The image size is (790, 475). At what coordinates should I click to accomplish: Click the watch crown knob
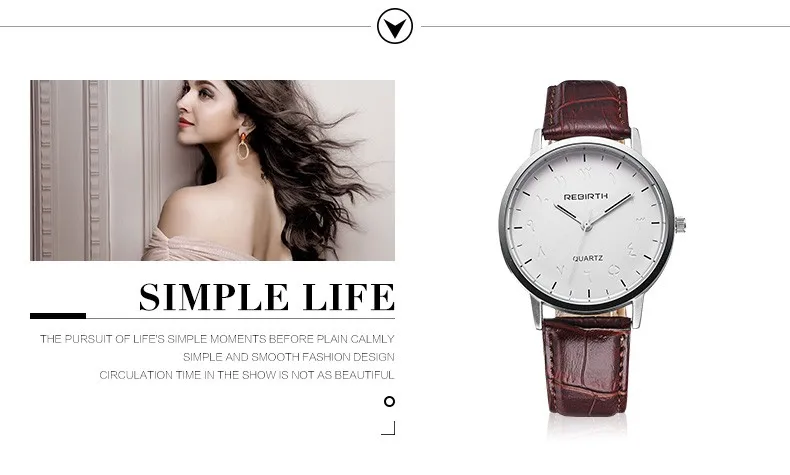pos(680,224)
